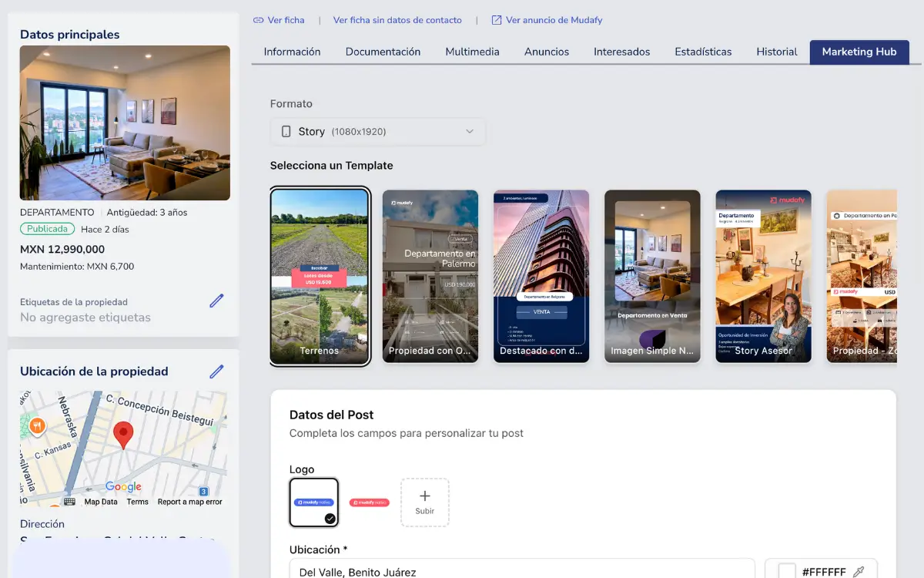
Task: Open the main property living room photo
Action: click(125, 123)
